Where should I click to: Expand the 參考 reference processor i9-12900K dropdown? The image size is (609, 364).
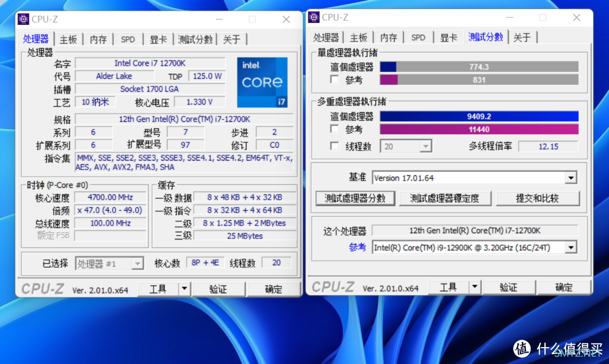point(475,247)
